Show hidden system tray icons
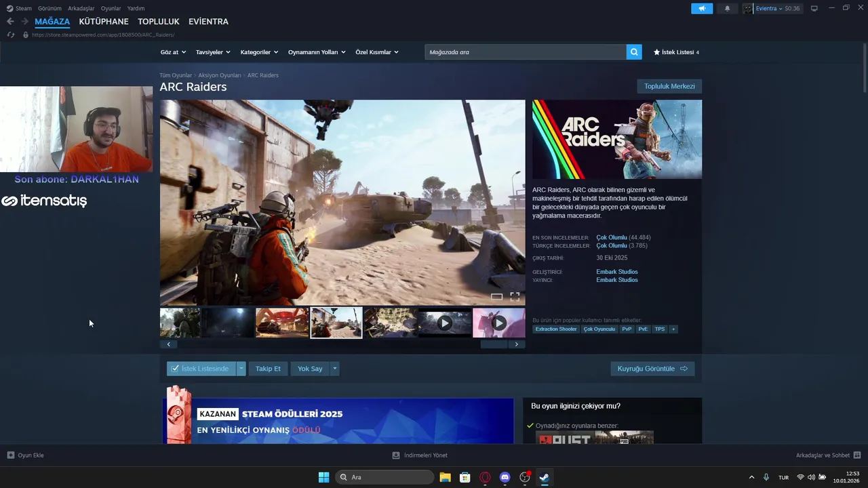The image size is (868, 488). tap(751, 477)
